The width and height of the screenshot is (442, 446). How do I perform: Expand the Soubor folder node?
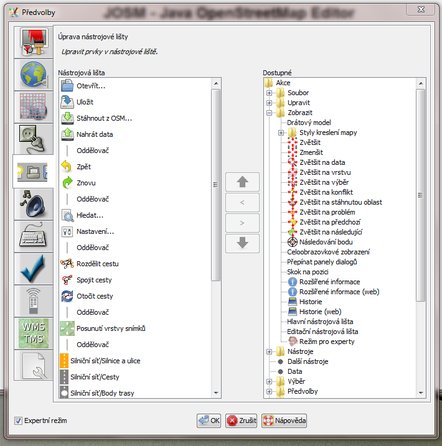[269, 93]
